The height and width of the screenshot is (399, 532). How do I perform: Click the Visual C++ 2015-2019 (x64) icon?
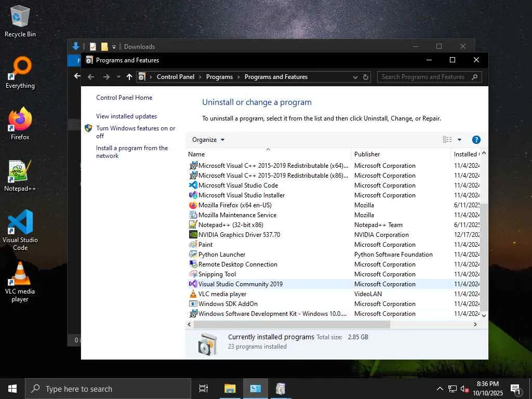[193, 166]
